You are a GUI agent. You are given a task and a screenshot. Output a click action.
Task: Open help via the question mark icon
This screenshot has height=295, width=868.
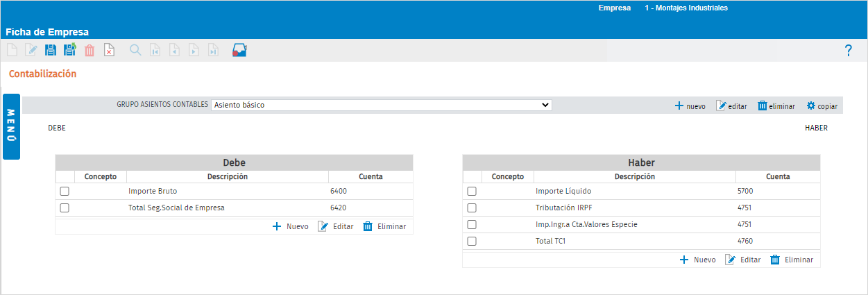pos(848,51)
